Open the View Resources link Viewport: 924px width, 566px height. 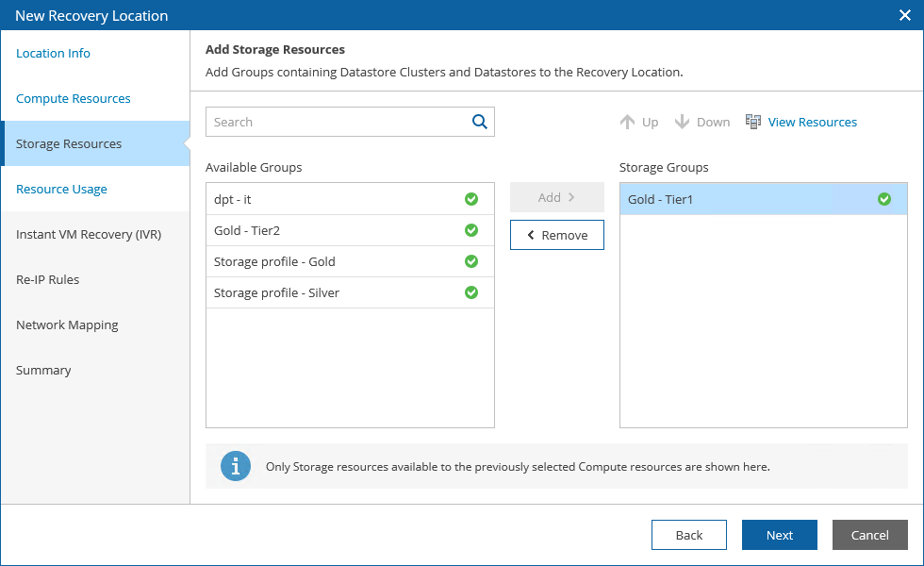(x=813, y=122)
